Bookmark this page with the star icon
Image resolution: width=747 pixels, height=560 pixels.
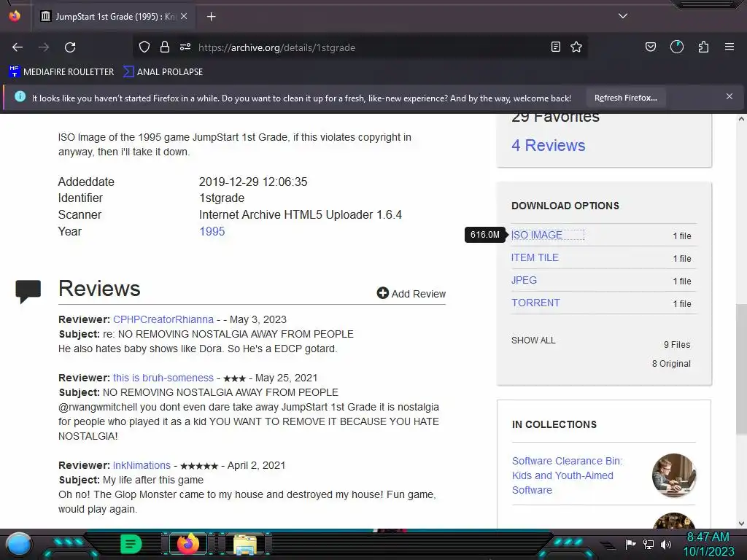(x=576, y=47)
